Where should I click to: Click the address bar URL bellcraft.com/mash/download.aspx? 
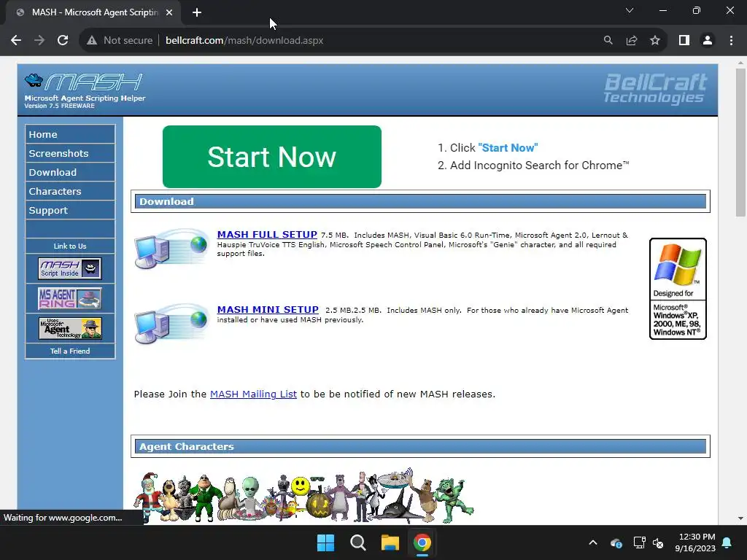point(244,41)
